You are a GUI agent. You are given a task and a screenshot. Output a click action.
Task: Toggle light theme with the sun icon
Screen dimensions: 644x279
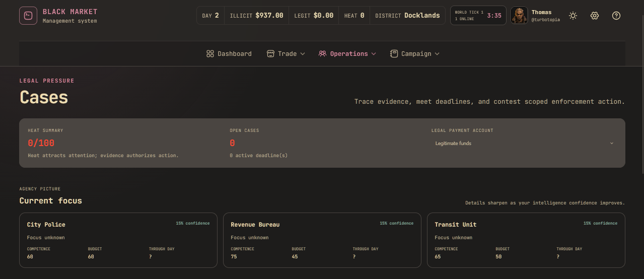click(x=573, y=16)
